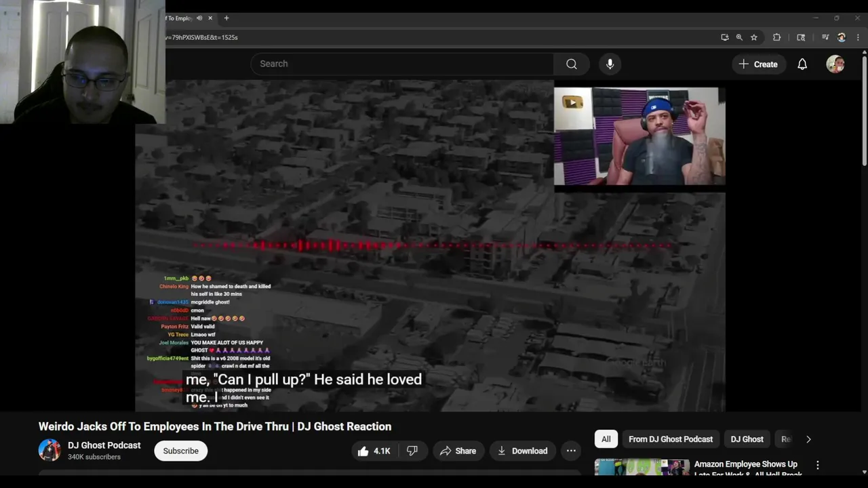This screenshot has height=488, width=868.
Task: Subscribe to DJ Ghost Podcast
Action: click(180, 451)
